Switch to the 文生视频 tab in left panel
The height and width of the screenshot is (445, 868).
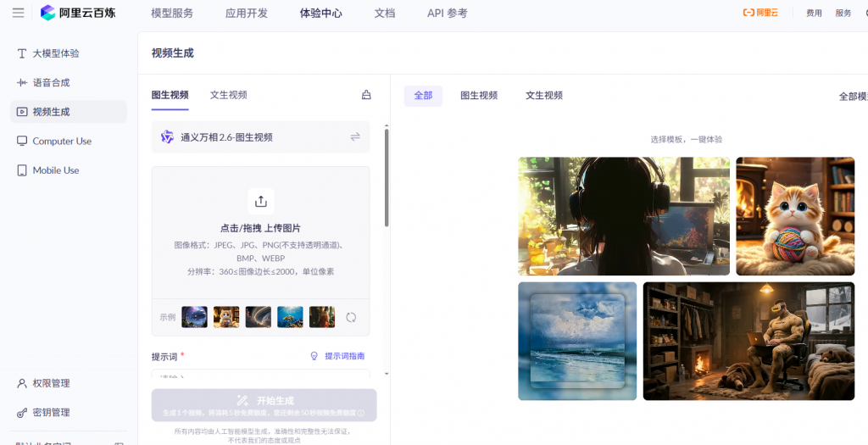pyautogui.click(x=229, y=95)
